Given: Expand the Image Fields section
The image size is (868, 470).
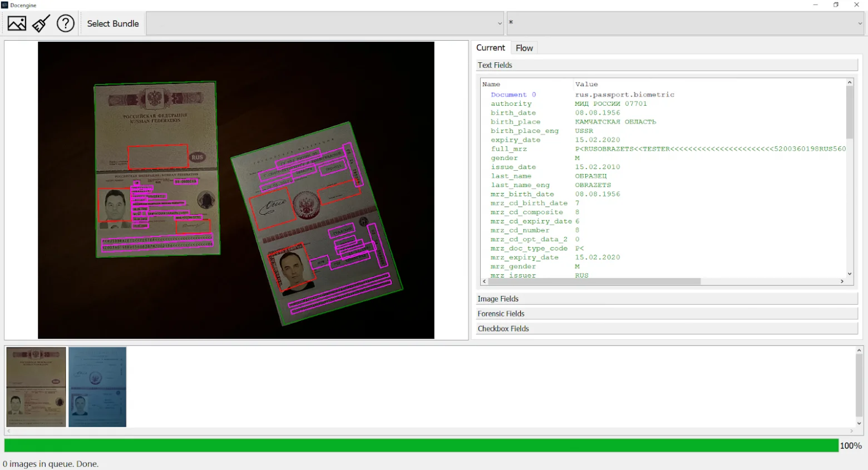Looking at the screenshot, I should click(667, 299).
